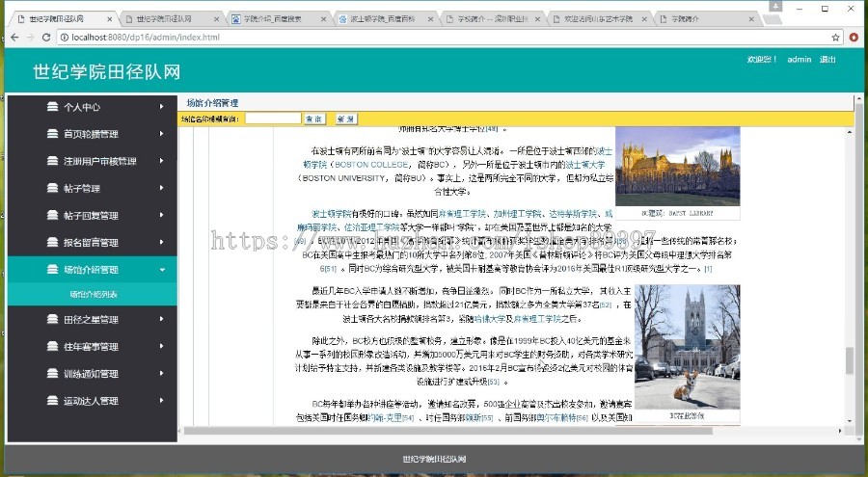The height and width of the screenshot is (477, 868).
Task: Switch to the 学院介绍_百度搜索 tab
Action: coord(277,19)
